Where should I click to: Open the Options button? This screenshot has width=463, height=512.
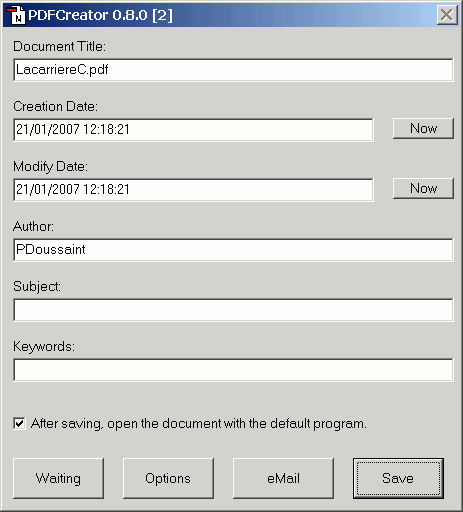pyautogui.click(x=168, y=478)
